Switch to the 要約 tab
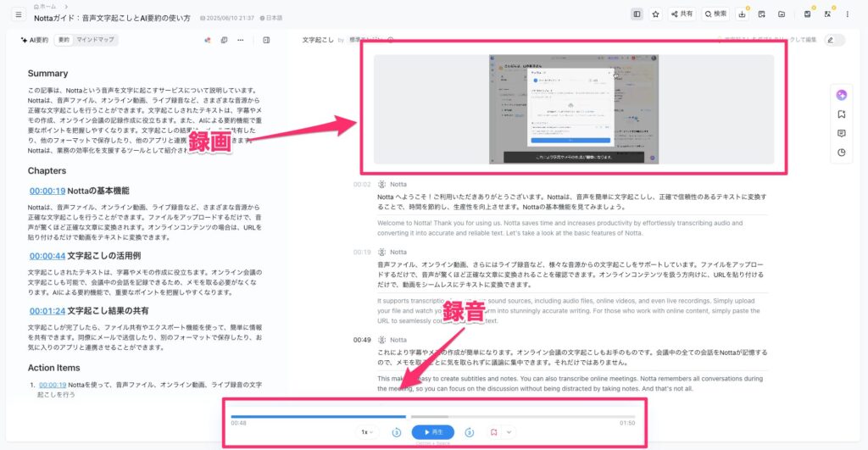The height and width of the screenshot is (450, 868). pyautogui.click(x=64, y=40)
